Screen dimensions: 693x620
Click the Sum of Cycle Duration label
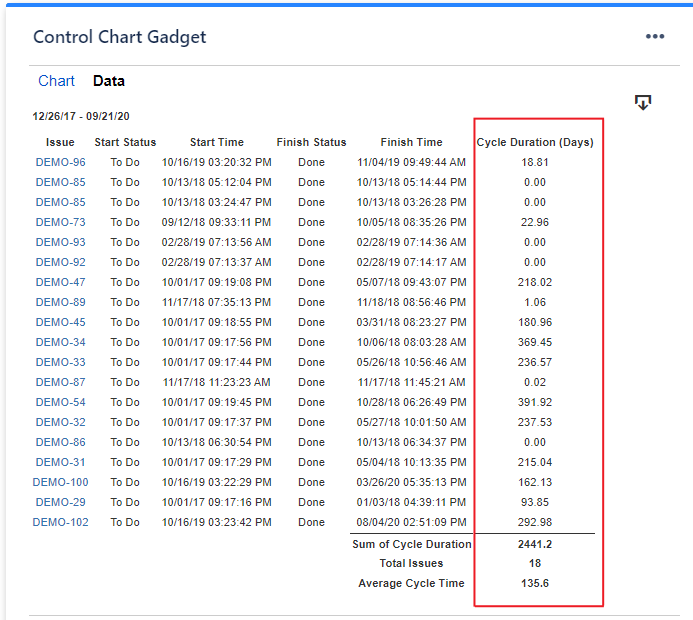pos(411,544)
